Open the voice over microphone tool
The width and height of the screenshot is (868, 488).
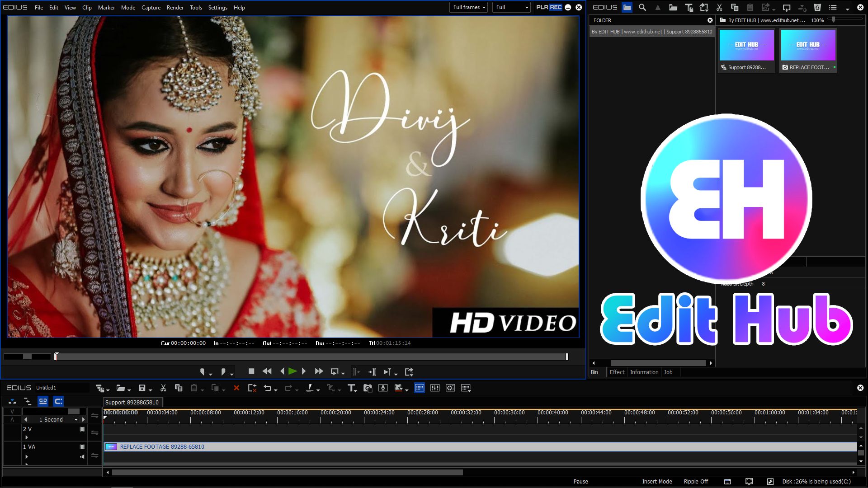coord(383,388)
